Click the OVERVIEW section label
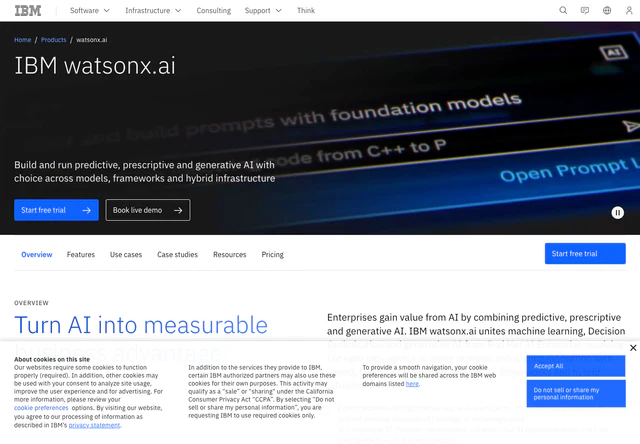 (31, 303)
